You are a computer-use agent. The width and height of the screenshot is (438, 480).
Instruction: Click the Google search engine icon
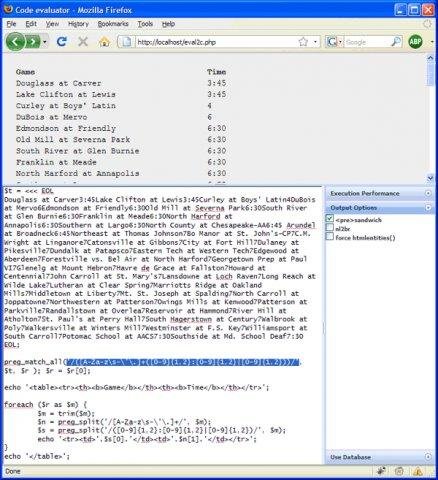(x=332, y=42)
